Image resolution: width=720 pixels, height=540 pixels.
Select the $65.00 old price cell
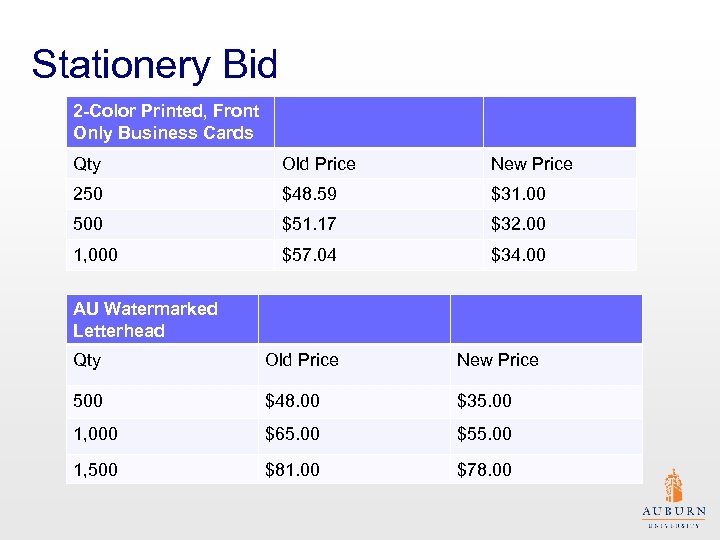[x=293, y=434]
